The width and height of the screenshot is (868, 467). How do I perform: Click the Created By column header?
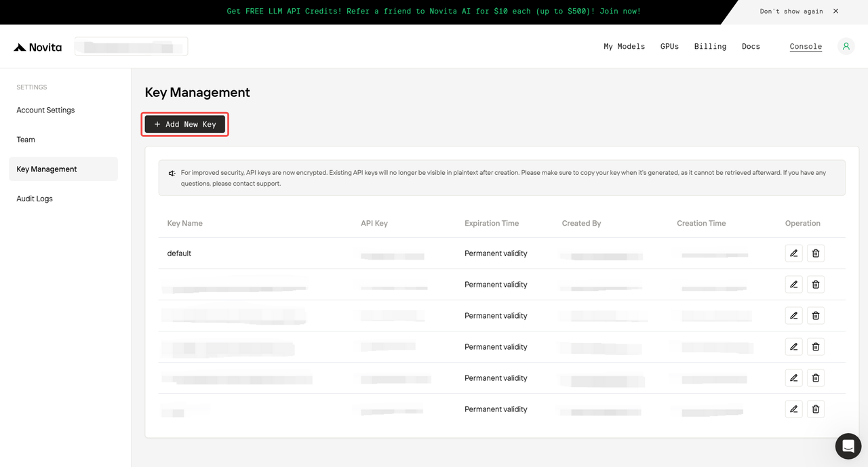(581, 224)
